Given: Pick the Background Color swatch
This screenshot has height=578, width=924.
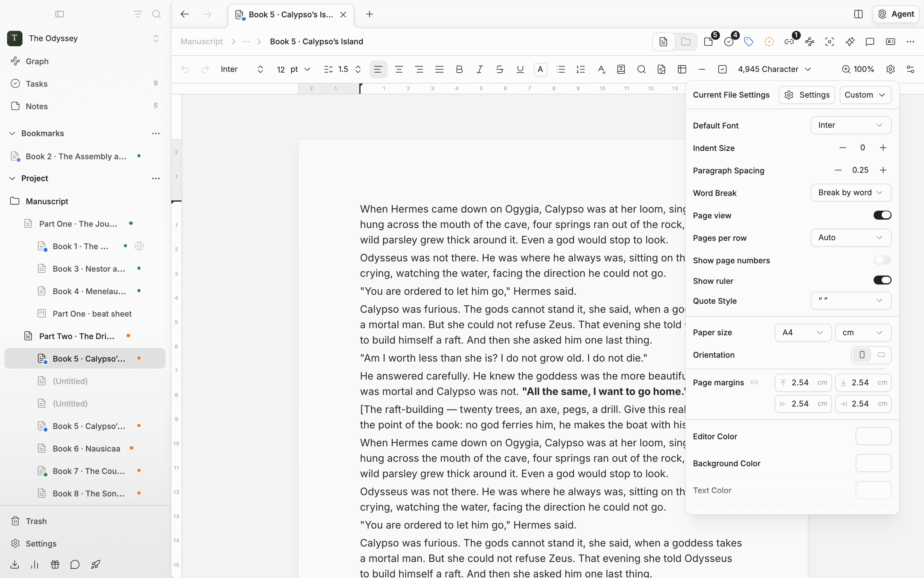Looking at the screenshot, I should coord(873,463).
